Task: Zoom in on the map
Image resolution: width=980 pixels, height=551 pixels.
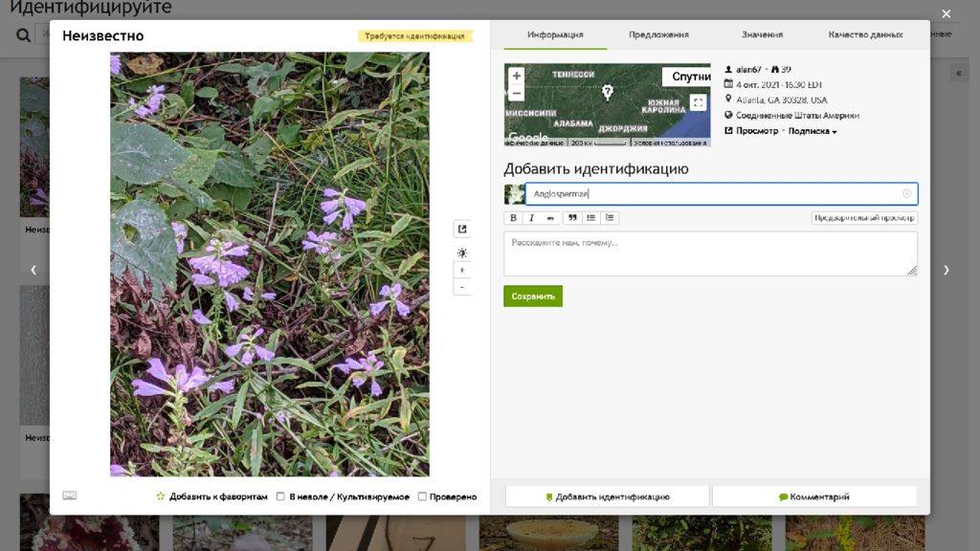Action: tap(516, 76)
